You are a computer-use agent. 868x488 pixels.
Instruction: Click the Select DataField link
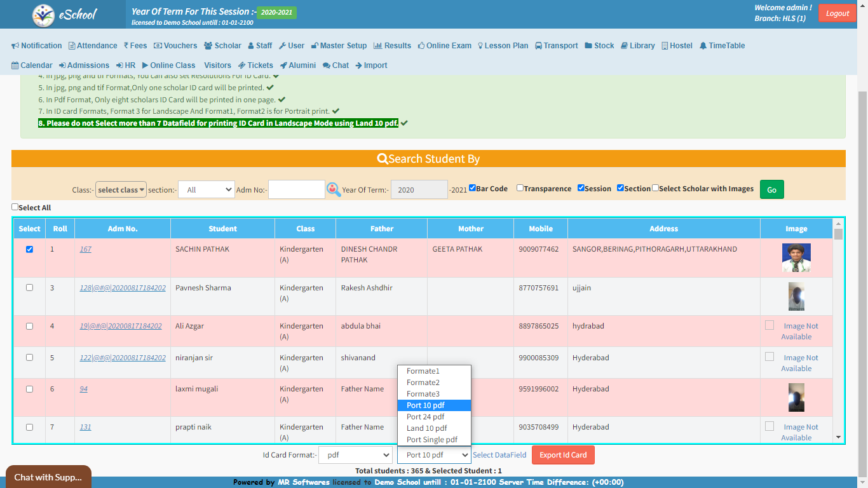click(x=499, y=455)
